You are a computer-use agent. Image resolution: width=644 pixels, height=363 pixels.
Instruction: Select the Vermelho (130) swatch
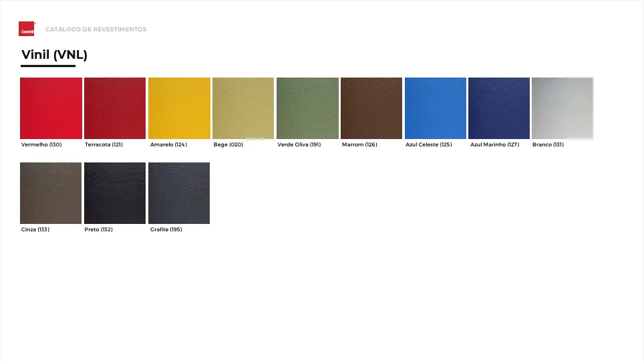(x=51, y=108)
